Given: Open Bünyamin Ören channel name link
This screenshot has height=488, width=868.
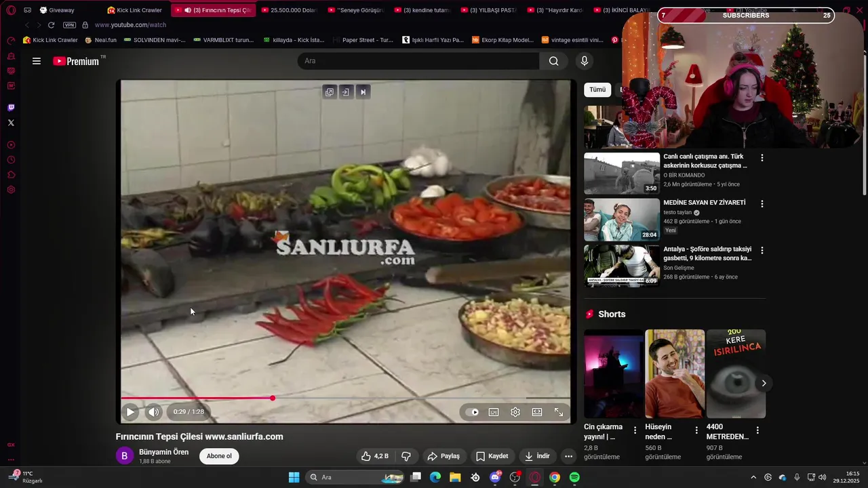Looking at the screenshot, I should [163, 452].
